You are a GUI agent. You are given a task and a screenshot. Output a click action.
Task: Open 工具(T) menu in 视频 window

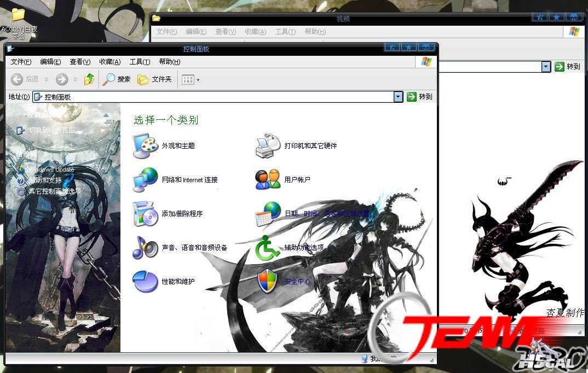pyautogui.click(x=285, y=32)
